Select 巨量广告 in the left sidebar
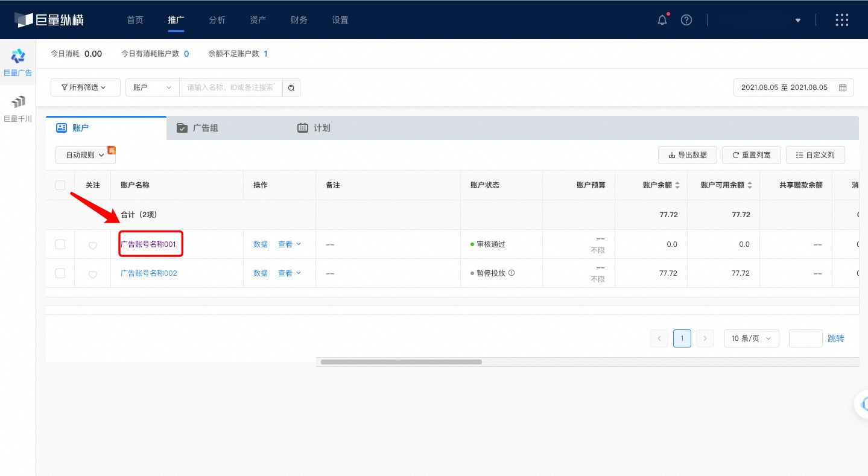 17,60
